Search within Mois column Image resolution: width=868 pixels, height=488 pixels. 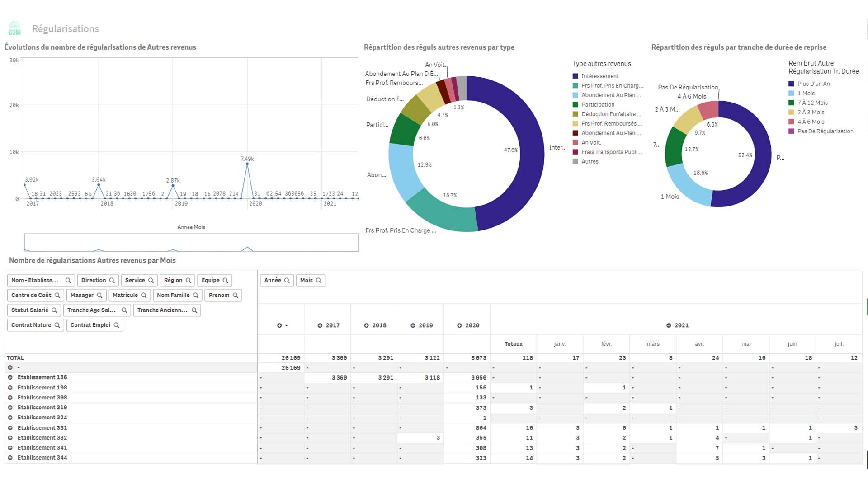click(x=319, y=281)
